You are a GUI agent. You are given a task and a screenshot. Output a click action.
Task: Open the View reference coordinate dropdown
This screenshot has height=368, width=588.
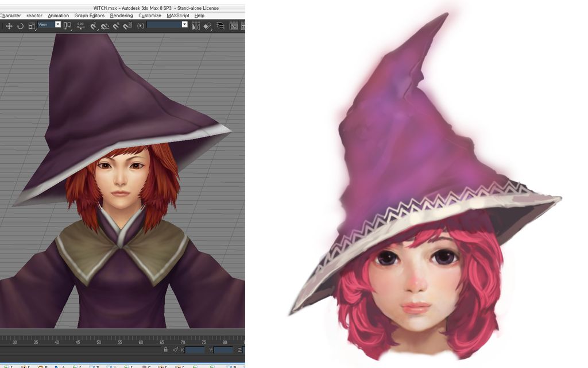click(x=49, y=24)
